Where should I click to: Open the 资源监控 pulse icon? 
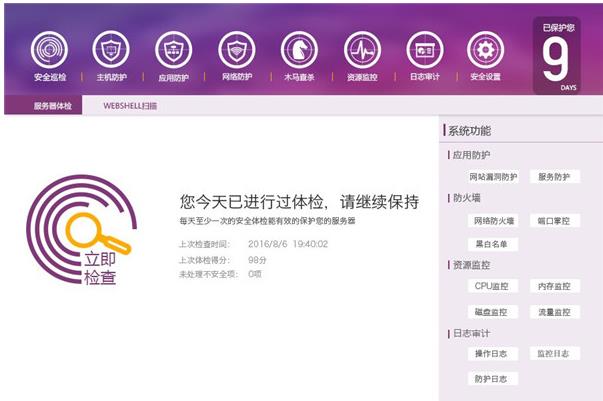click(362, 50)
